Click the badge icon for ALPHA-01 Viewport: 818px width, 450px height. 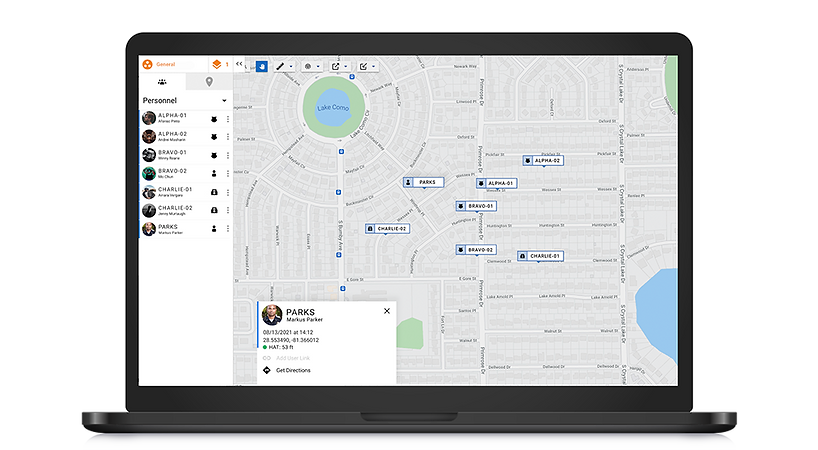pyautogui.click(x=214, y=119)
